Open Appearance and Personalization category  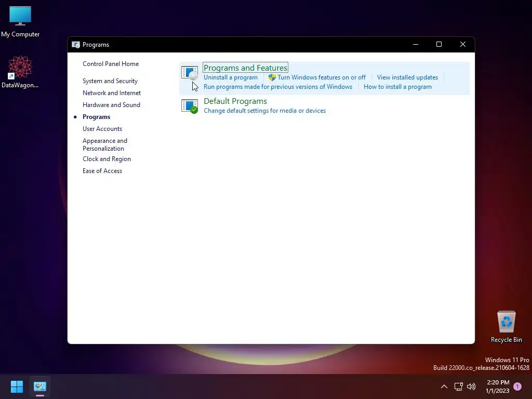(105, 144)
